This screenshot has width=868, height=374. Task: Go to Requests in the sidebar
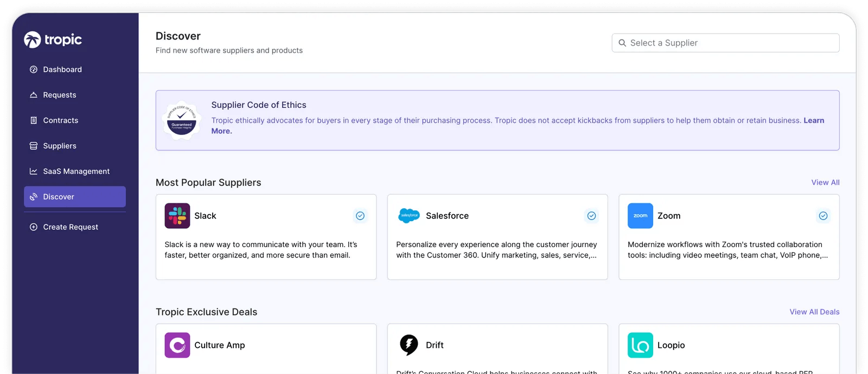[x=75, y=95]
